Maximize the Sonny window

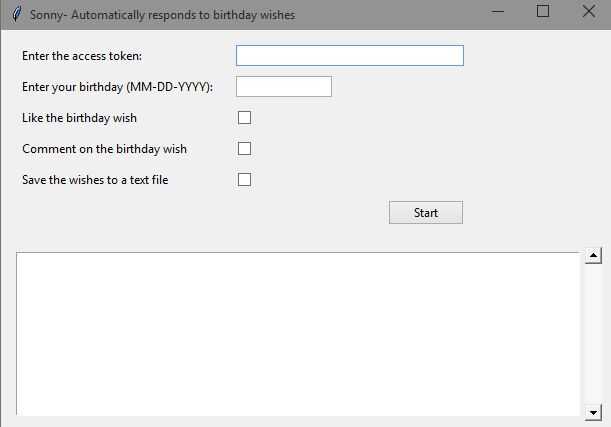[543, 12]
